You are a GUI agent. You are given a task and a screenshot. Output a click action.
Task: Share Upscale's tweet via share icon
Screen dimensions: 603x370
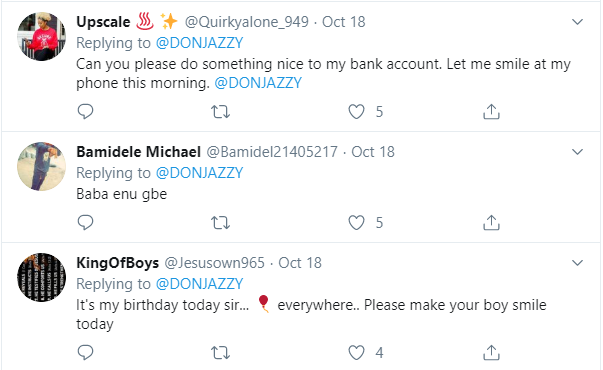pos(491,112)
